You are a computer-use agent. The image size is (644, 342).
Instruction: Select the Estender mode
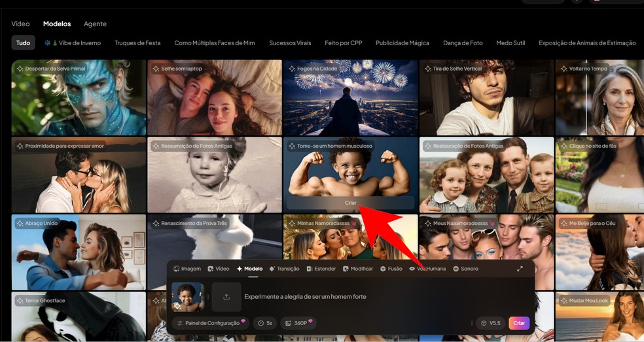(x=321, y=269)
